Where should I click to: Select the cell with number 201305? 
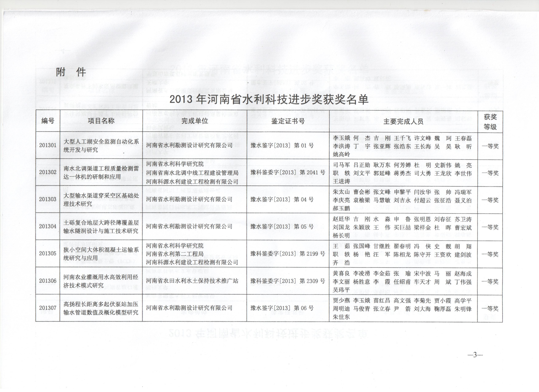pos(48,253)
